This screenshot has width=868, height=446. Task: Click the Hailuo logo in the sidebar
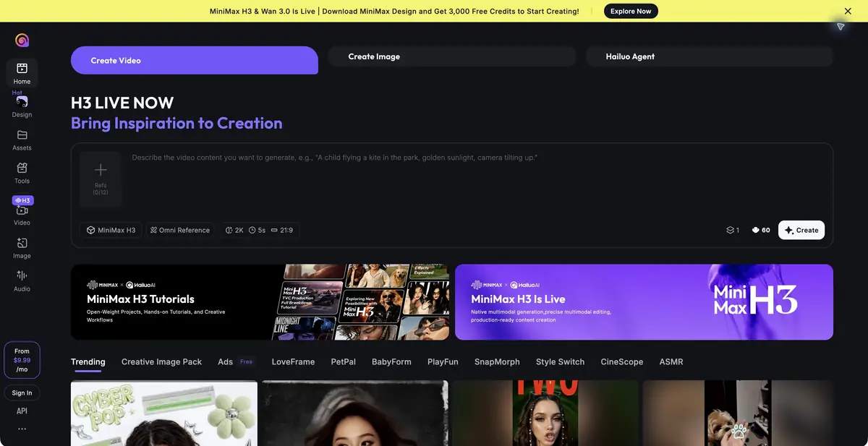coord(22,40)
